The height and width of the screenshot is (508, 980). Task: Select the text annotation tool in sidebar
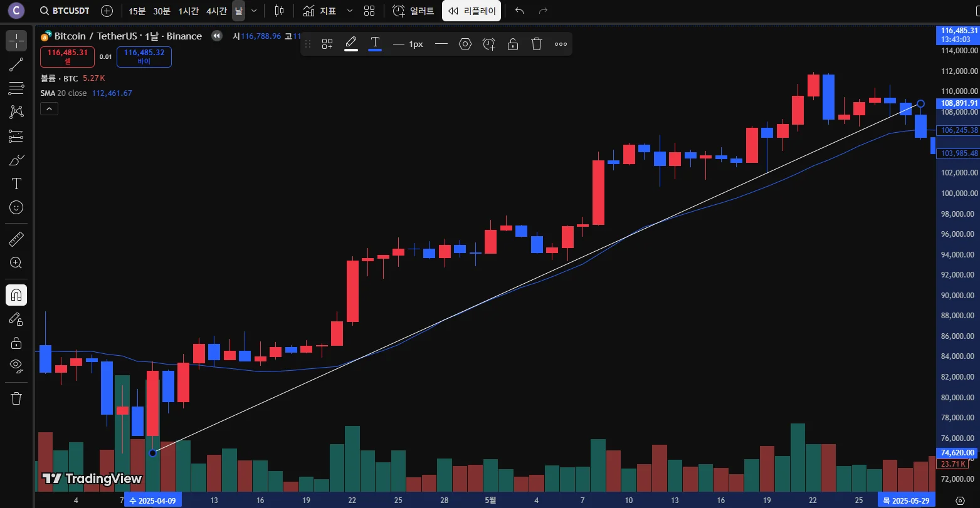pos(16,184)
